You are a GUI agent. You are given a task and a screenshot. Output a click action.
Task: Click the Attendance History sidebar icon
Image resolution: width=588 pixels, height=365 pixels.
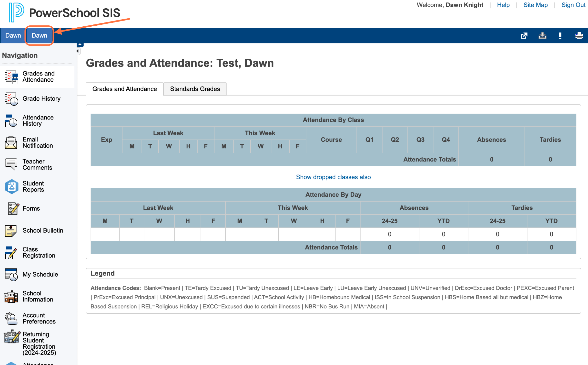point(11,121)
